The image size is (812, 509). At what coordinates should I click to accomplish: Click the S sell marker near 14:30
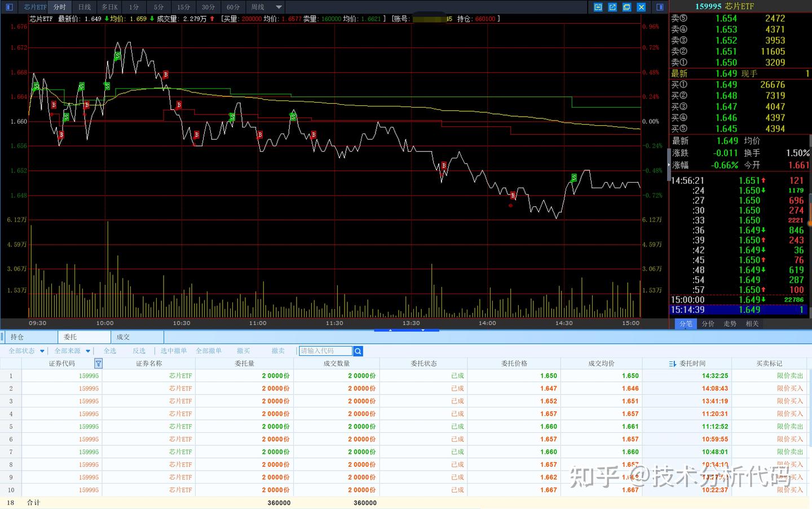click(x=574, y=178)
